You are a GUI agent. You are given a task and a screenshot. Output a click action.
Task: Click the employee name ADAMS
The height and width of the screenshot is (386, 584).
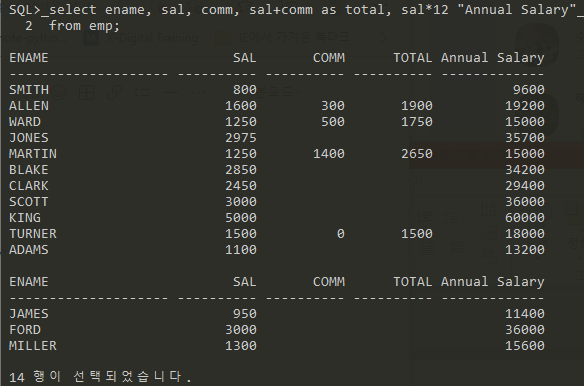point(29,250)
